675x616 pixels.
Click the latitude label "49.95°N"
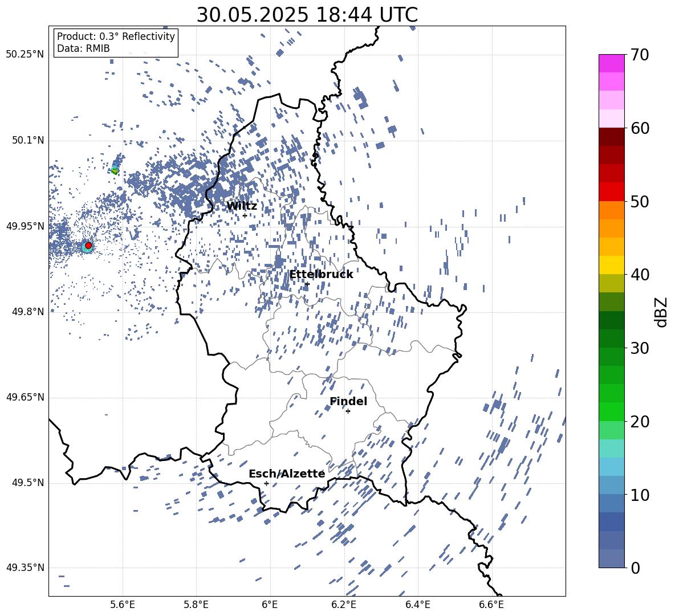coord(25,226)
